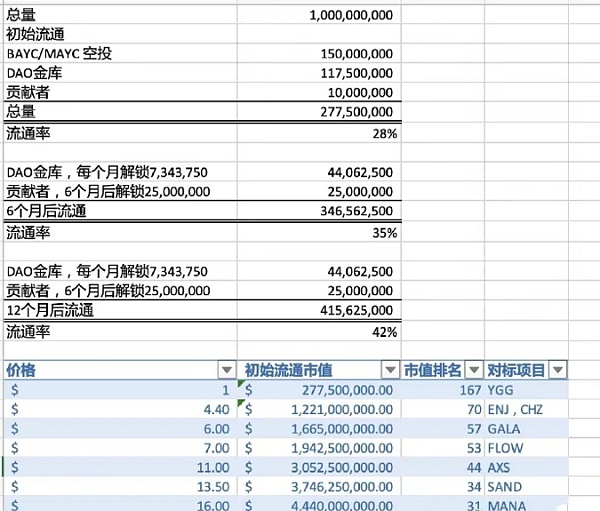Open the 对标项目 filter dropdown arrow
The image size is (600, 511).
tap(558, 370)
